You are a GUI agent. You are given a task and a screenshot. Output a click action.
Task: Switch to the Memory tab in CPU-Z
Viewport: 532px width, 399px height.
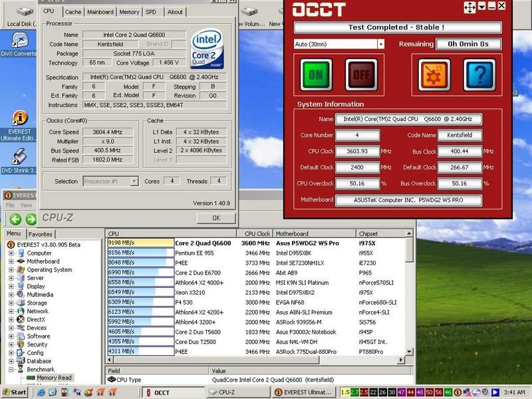coord(129,12)
